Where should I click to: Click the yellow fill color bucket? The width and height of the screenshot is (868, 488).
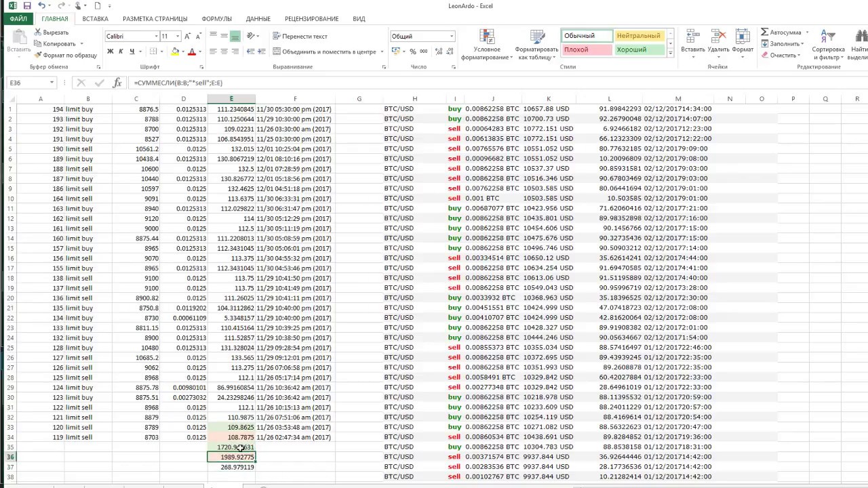pos(175,52)
